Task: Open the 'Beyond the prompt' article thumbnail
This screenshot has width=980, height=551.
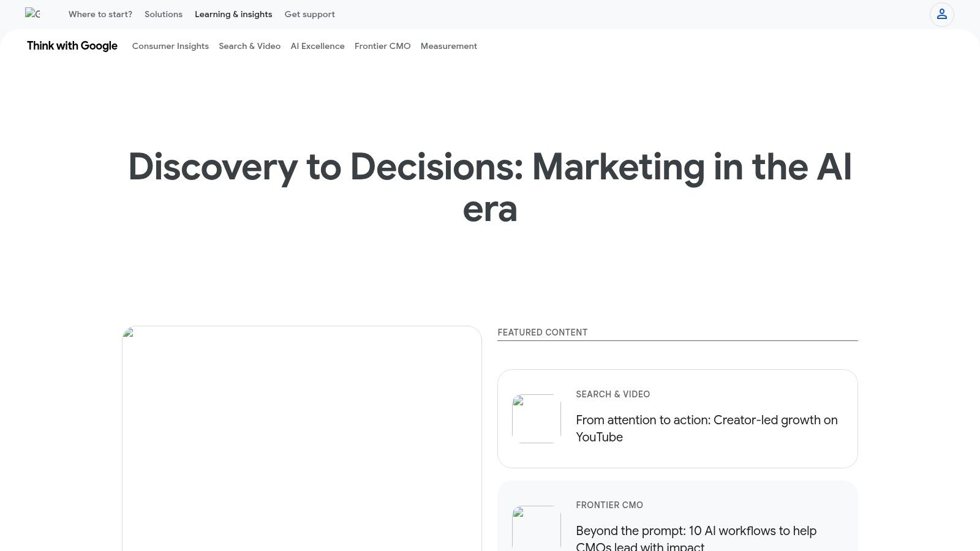Action: (x=537, y=528)
